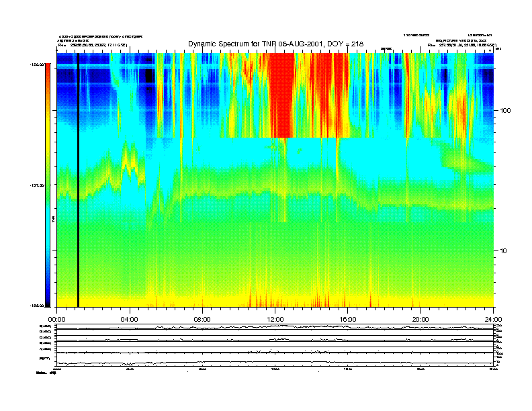Click the 12:00 time axis label
This screenshot has width=532, height=411.
point(275,320)
